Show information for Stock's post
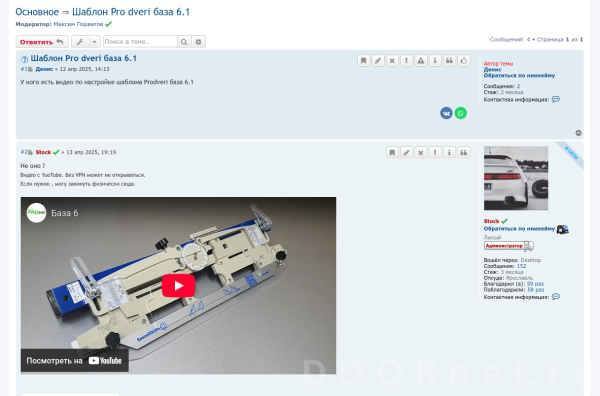Viewport: 600px width, 396px height. tap(449, 152)
